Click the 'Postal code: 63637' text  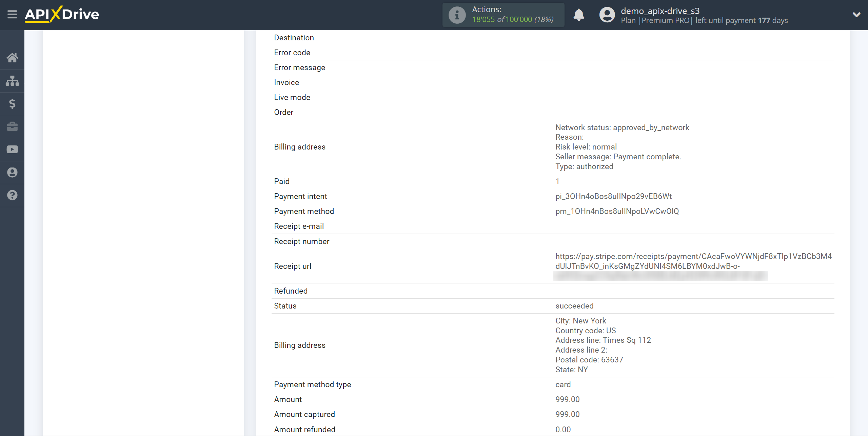[589, 360]
